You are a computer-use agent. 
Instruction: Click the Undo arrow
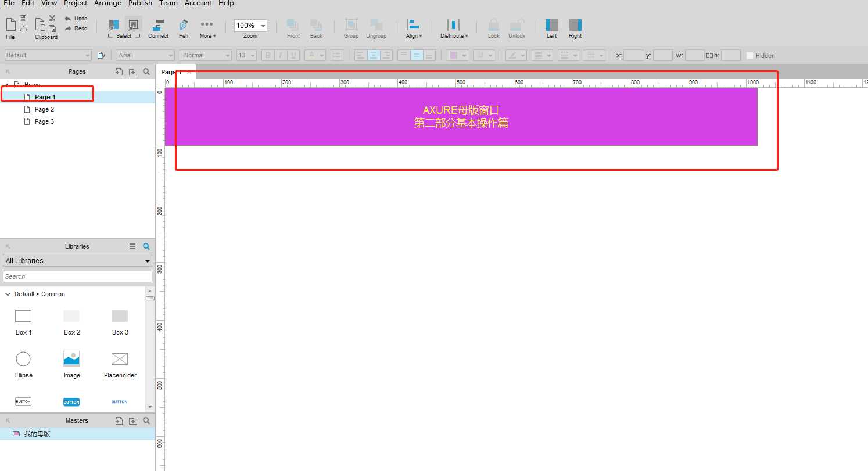tap(68, 19)
